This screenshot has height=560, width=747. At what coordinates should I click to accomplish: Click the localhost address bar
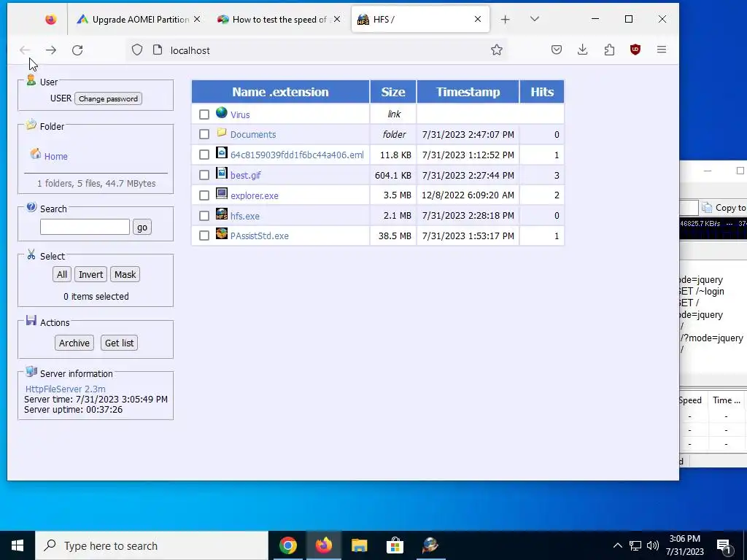(x=317, y=50)
